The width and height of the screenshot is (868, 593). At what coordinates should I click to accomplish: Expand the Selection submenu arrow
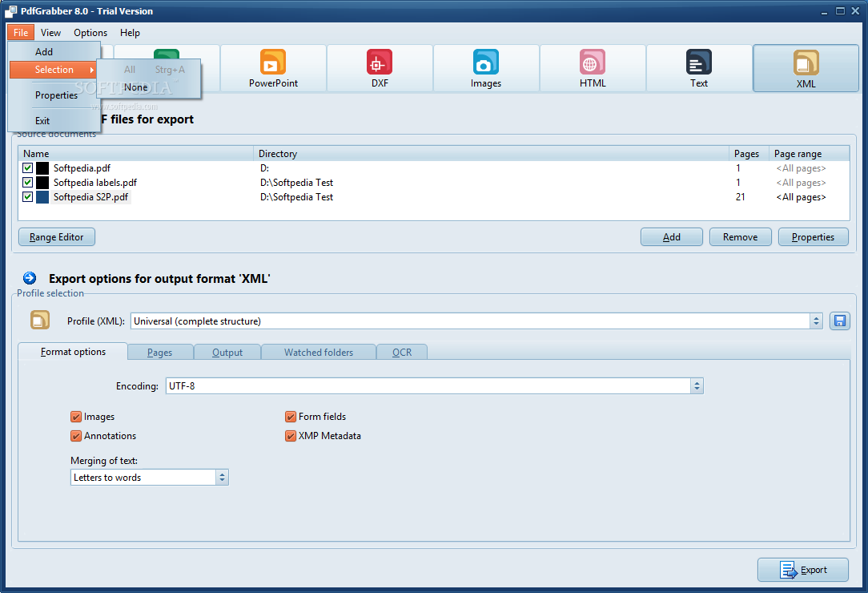[92, 70]
